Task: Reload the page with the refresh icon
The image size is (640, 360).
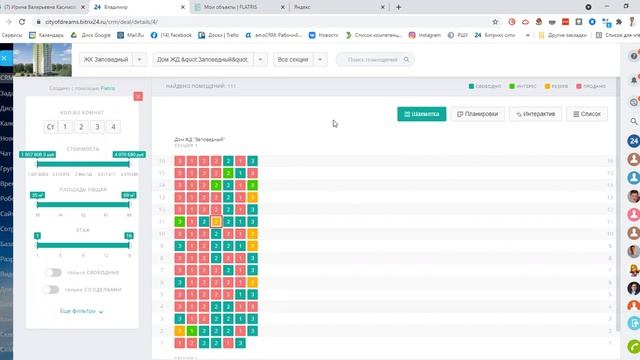Action: point(22,22)
